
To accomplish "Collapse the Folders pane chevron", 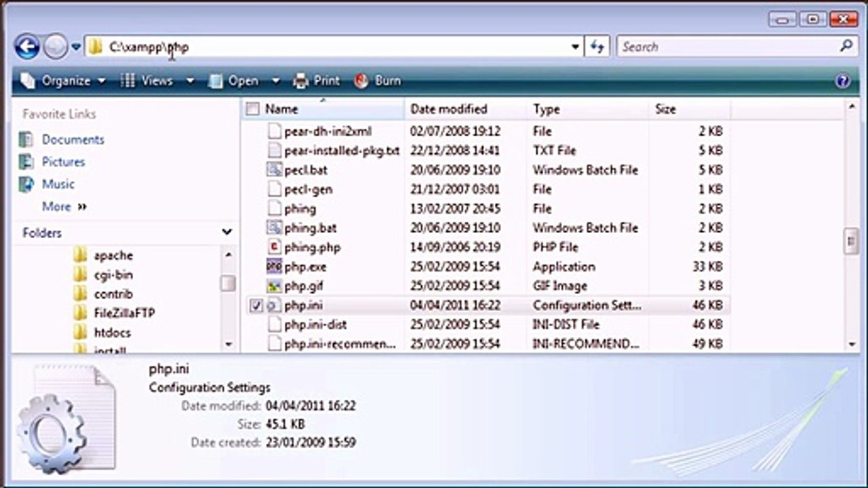I will [226, 232].
